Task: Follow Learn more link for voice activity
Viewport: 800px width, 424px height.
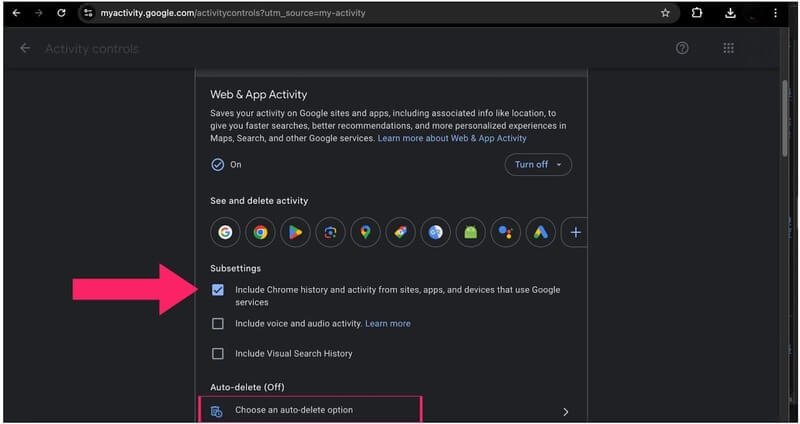Action: coord(388,323)
